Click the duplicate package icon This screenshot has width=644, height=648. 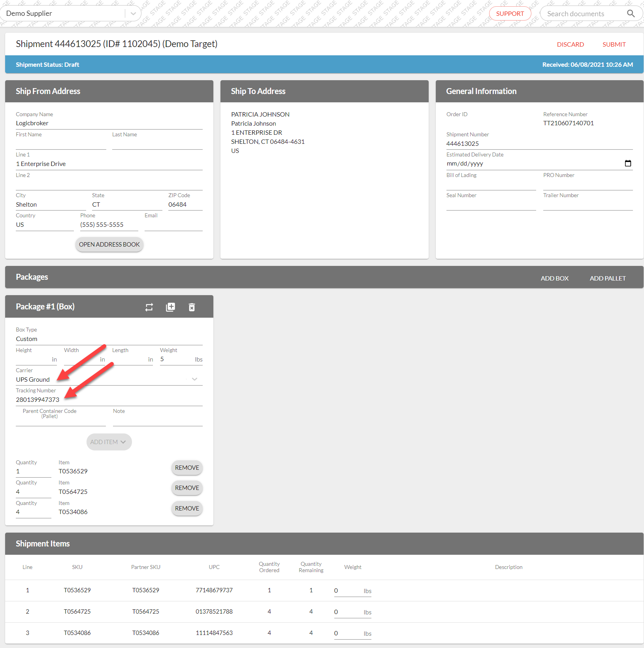(x=170, y=307)
